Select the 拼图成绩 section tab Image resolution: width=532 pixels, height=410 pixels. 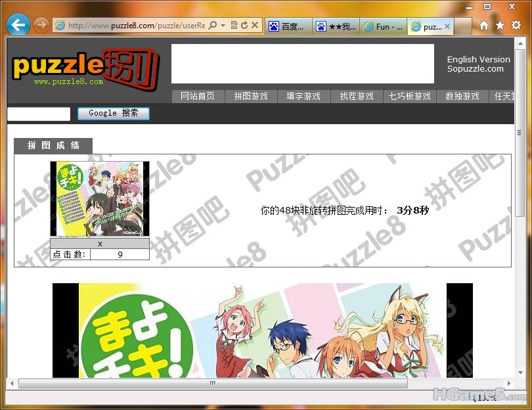click(x=53, y=146)
